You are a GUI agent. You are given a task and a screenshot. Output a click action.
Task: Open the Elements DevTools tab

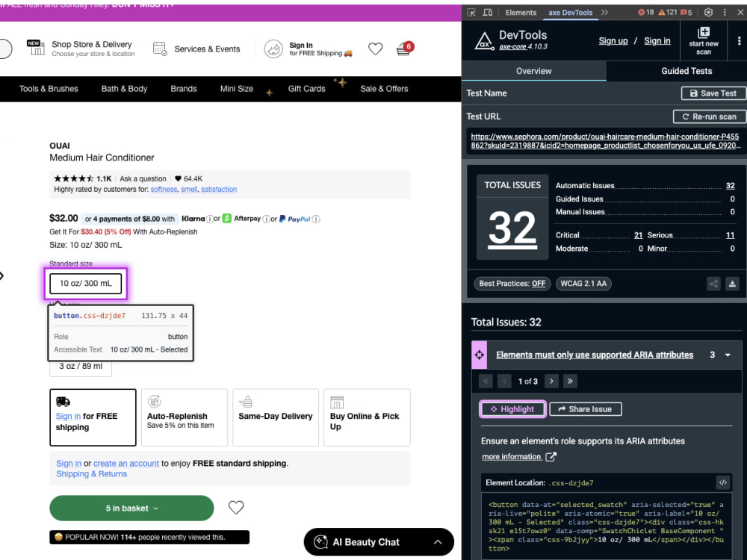click(x=521, y=13)
